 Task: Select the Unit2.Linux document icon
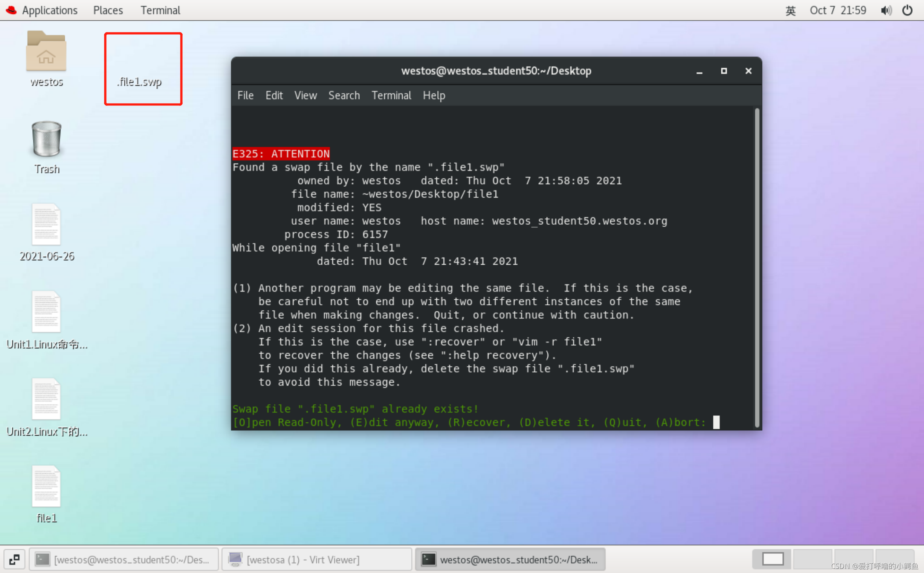click(x=46, y=400)
